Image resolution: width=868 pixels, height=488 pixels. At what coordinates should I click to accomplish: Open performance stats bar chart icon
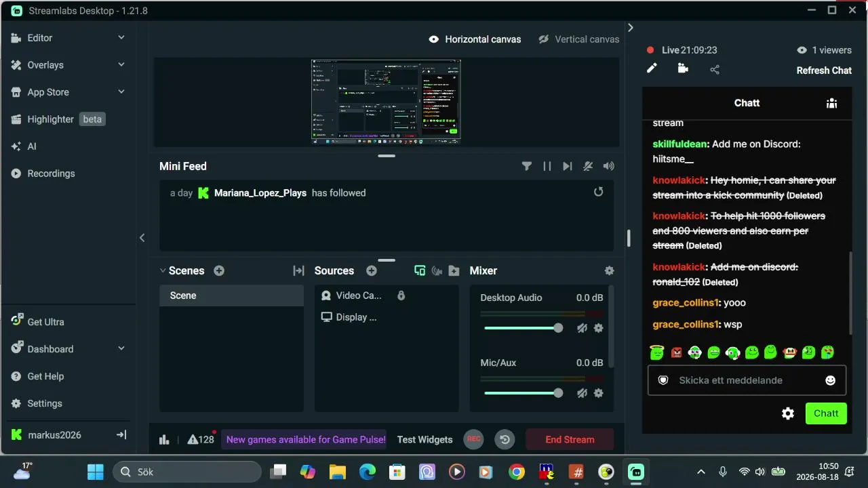[x=164, y=439]
